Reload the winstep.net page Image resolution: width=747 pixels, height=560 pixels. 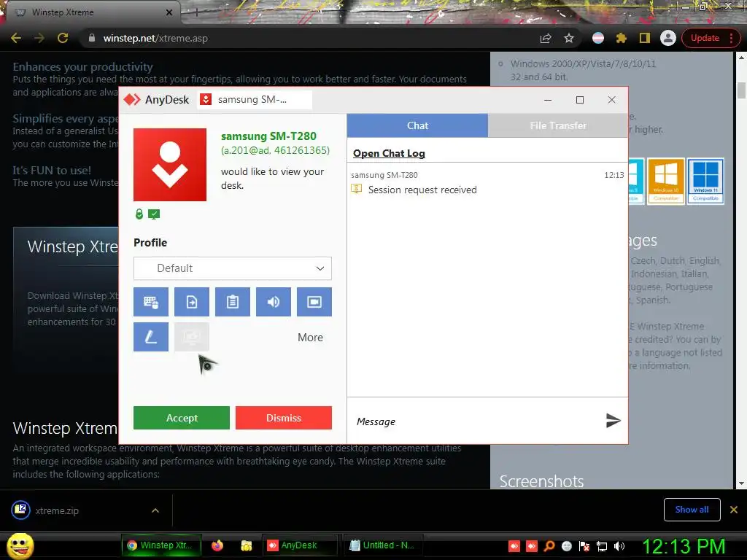[63, 38]
